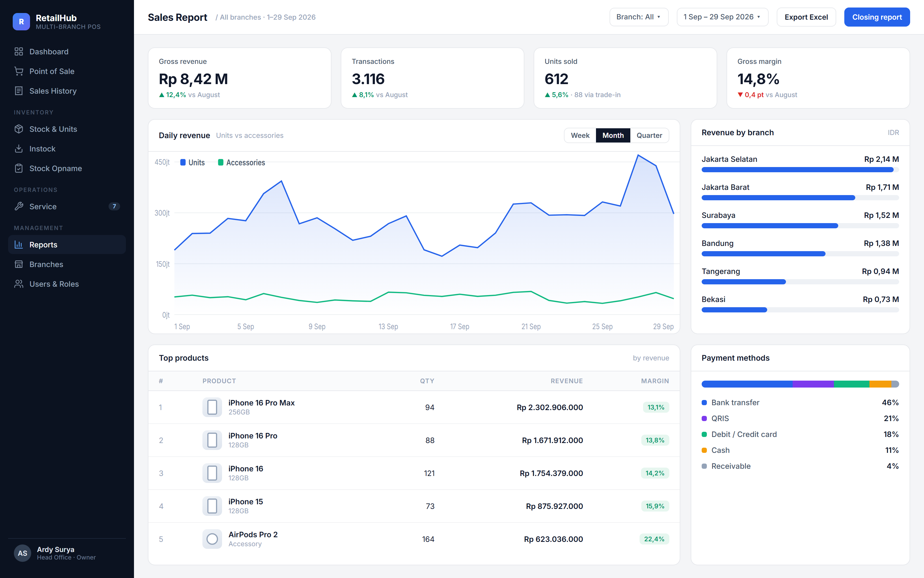Click Bank transfer blue swatch in legend
Image resolution: width=924 pixels, height=578 pixels.
tap(704, 403)
